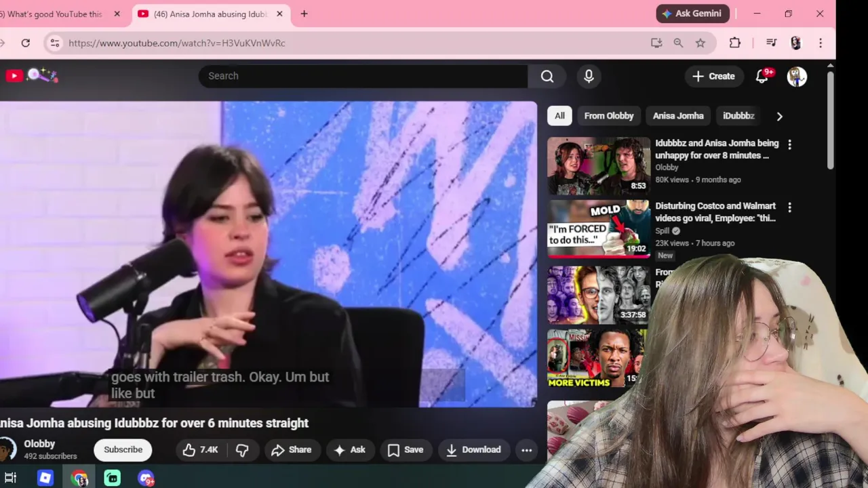Open Discord from the taskbar
This screenshot has width=868, height=488.
146,479
